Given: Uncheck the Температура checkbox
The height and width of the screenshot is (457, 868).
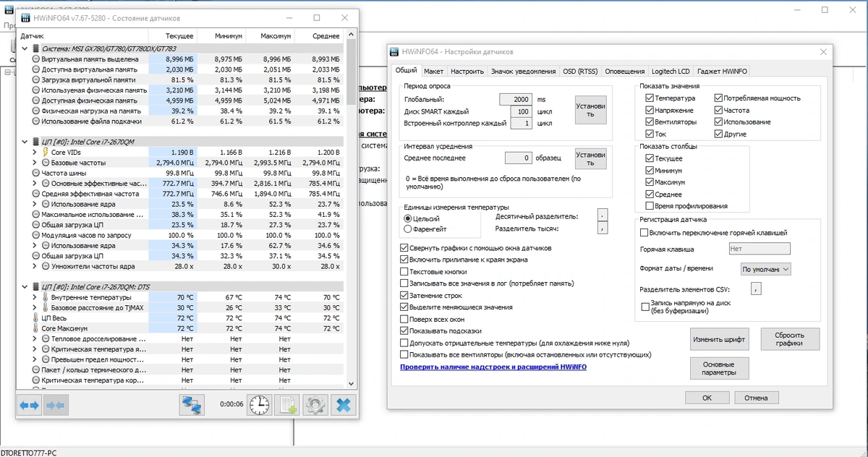Looking at the screenshot, I should click(x=649, y=98).
